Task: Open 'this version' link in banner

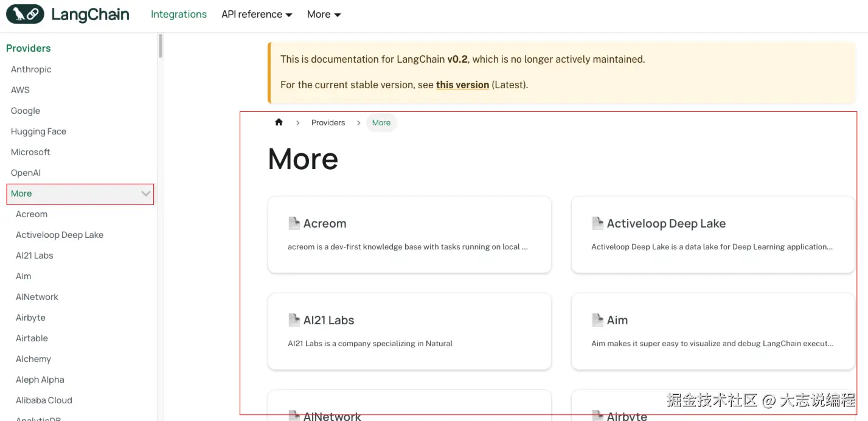Action: click(x=462, y=85)
